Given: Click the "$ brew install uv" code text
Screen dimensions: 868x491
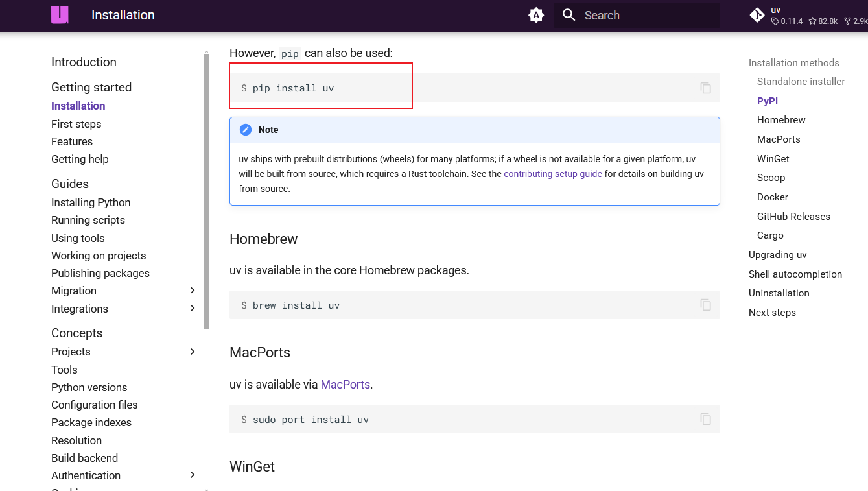Looking at the screenshot, I should tap(290, 305).
